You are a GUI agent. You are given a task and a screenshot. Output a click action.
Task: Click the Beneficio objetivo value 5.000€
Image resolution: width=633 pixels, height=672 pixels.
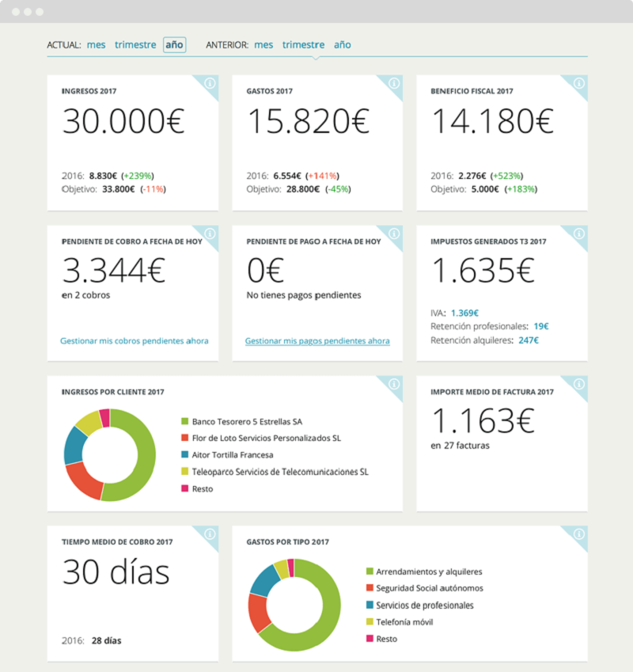tap(485, 189)
